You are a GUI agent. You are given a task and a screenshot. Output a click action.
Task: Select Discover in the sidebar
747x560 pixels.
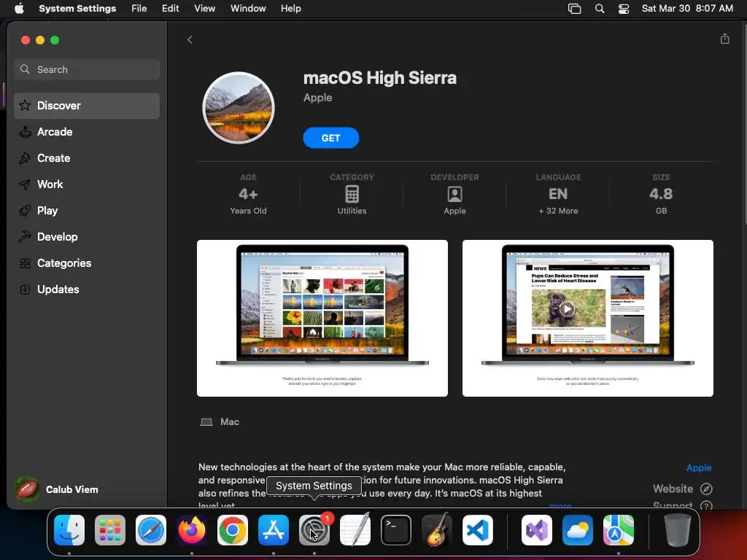tap(87, 106)
